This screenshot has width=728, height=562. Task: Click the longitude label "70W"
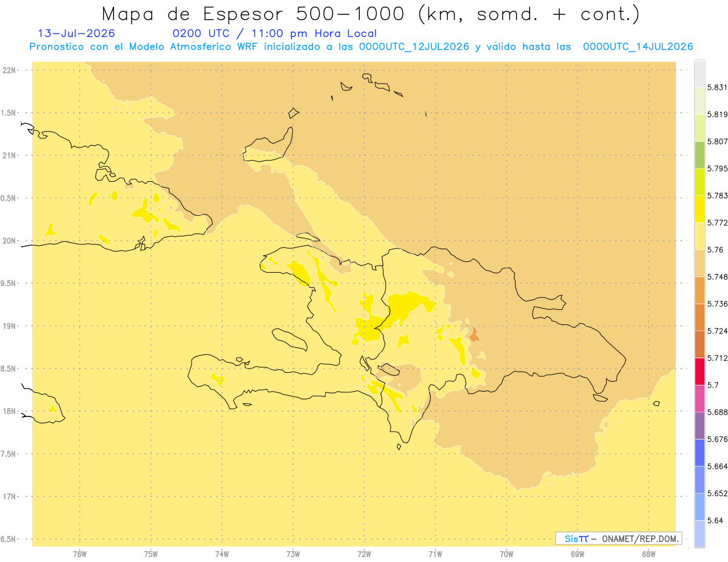(507, 554)
